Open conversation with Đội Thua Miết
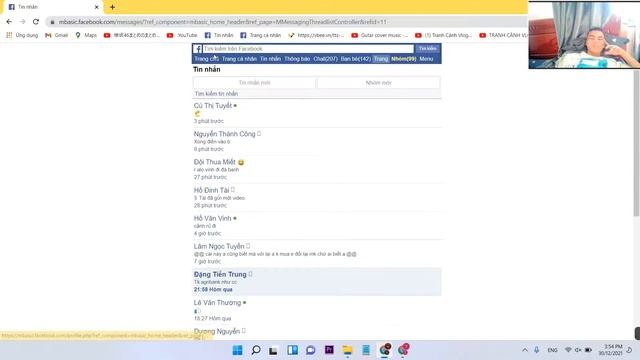This screenshot has height=360, width=640. [215, 162]
